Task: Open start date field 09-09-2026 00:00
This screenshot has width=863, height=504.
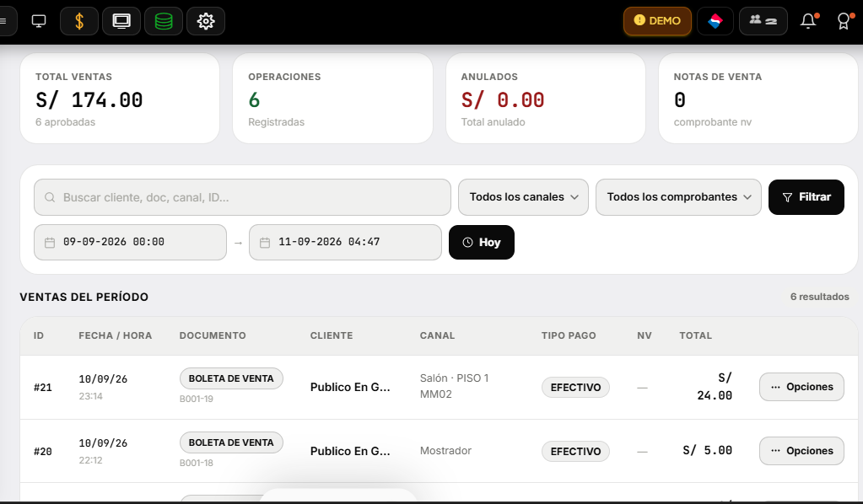Action: [x=130, y=242]
